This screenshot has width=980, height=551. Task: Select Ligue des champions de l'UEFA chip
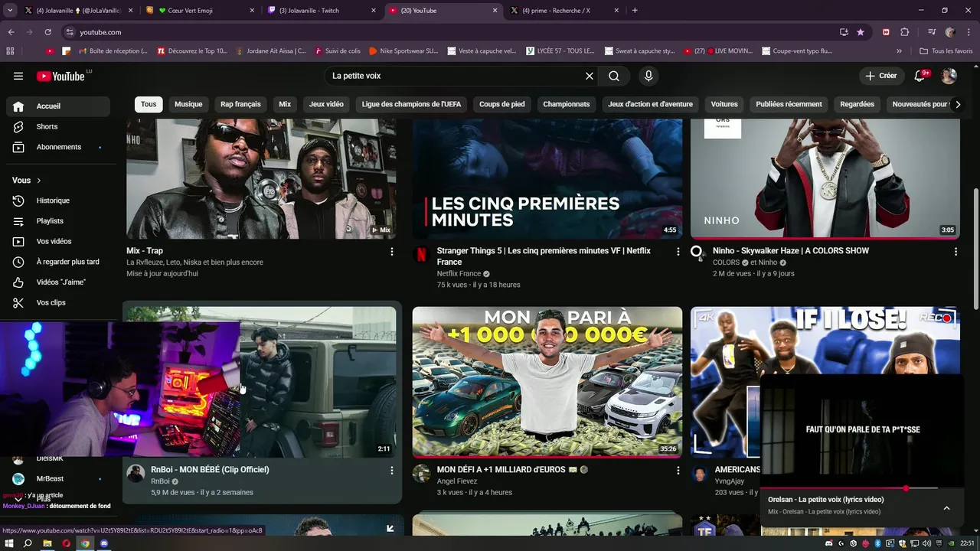411,104
